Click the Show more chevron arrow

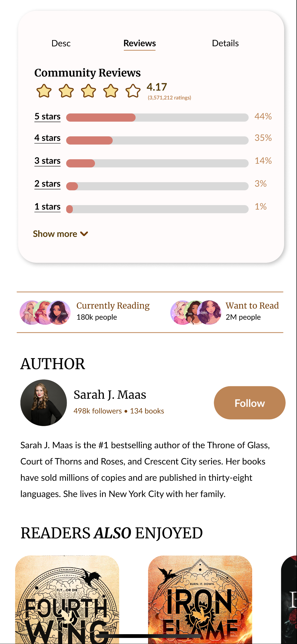point(84,234)
